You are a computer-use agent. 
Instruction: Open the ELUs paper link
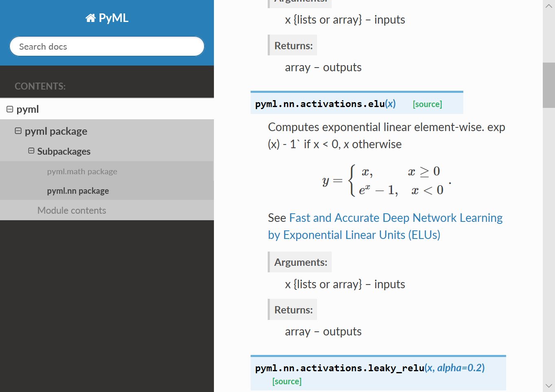pyautogui.click(x=385, y=226)
